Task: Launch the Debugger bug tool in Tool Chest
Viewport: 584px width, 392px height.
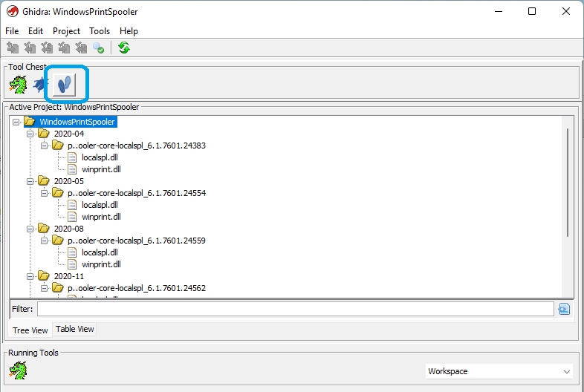Action: [x=40, y=85]
